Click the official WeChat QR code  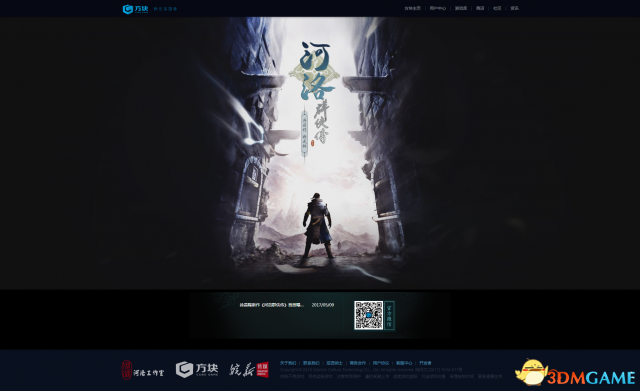pos(369,315)
